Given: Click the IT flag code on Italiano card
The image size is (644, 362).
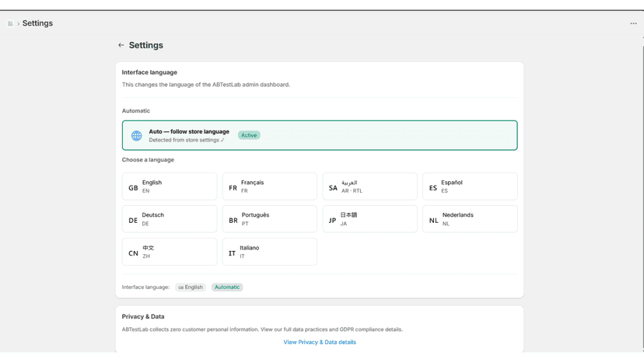Looking at the screenshot, I should coord(232,253).
